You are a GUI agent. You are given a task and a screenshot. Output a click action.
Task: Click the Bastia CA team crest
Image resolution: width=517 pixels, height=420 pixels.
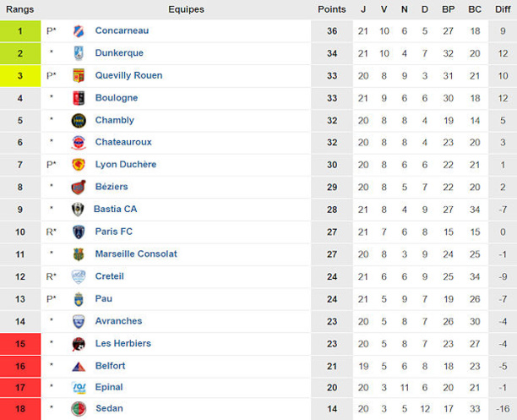pos(79,210)
